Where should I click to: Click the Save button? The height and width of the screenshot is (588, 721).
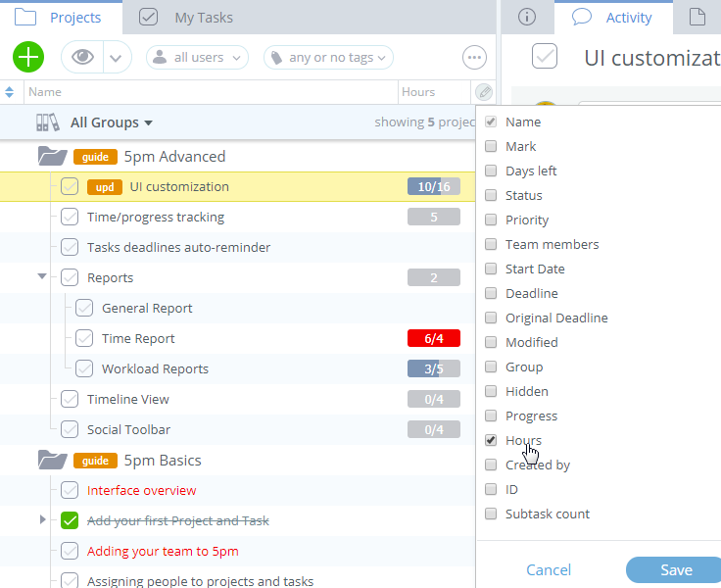coord(675,570)
